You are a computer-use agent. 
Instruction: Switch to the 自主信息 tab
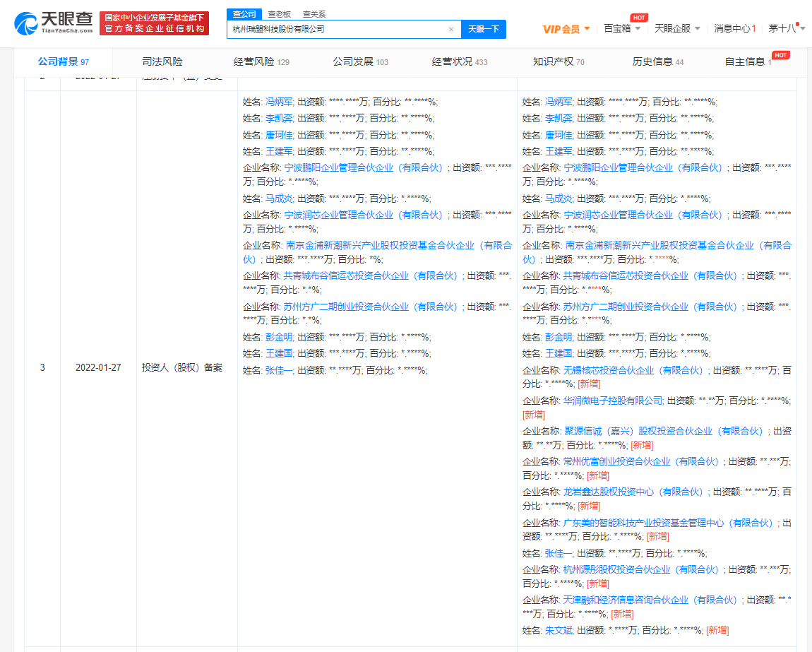coord(748,61)
